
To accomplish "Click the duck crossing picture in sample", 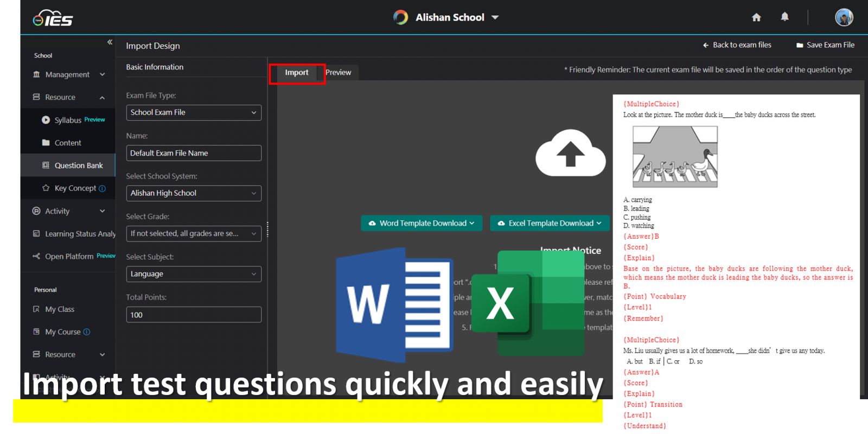I will coord(675,157).
